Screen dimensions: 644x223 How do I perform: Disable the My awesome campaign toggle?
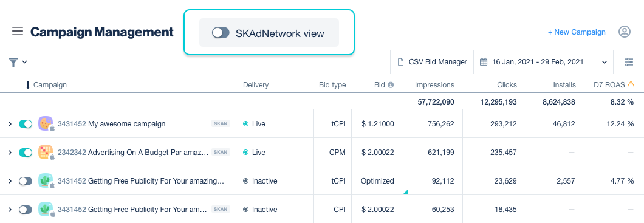pos(26,123)
